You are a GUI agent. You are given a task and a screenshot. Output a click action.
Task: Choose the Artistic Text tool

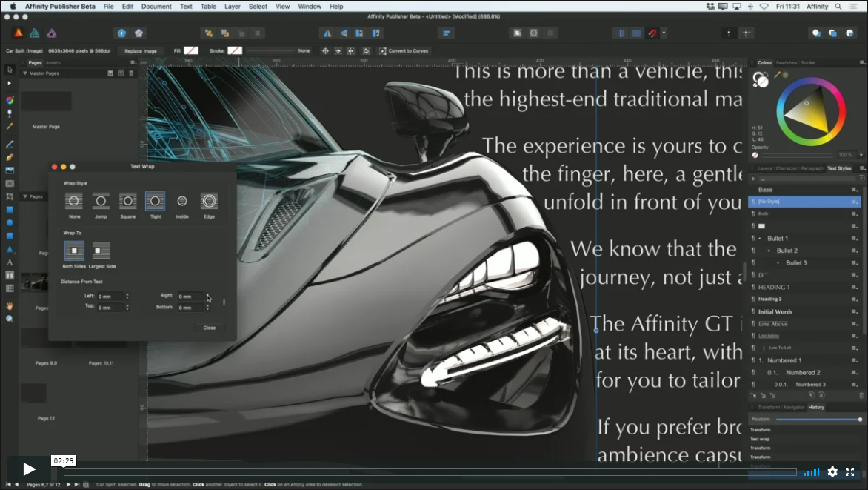point(10,262)
